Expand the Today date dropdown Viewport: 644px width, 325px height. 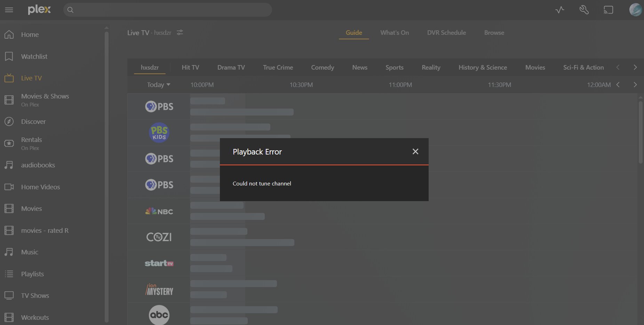tap(159, 85)
